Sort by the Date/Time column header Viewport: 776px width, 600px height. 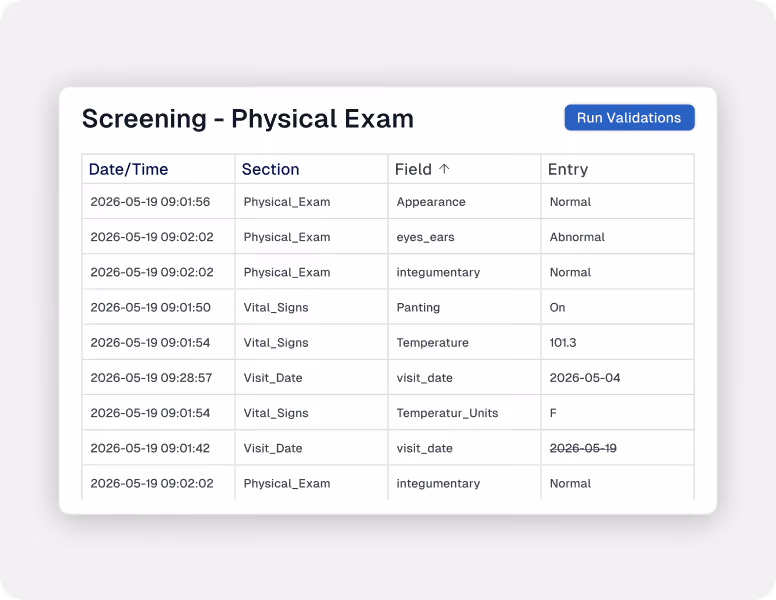tap(128, 169)
